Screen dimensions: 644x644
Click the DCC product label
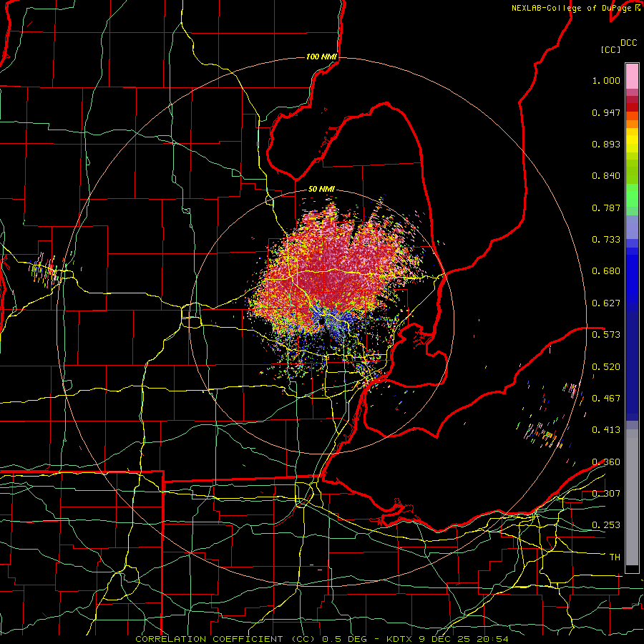pos(629,43)
